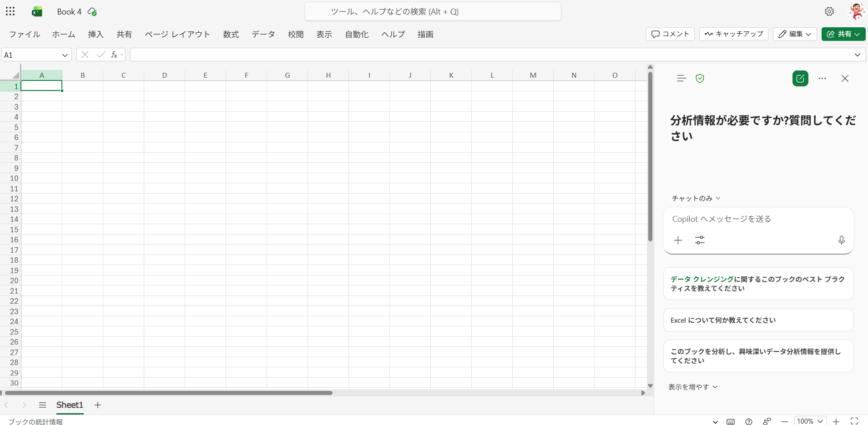Open the チャットのみ mode dropdown
The image size is (868, 425).
click(x=696, y=198)
